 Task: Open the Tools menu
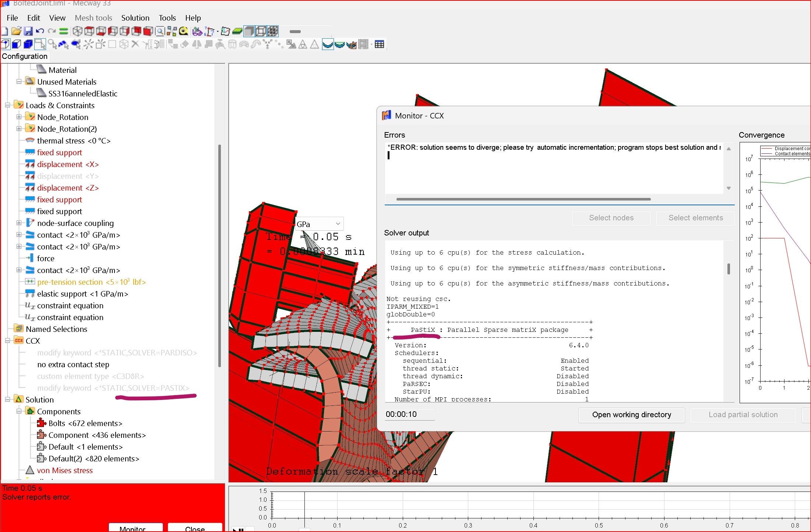coord(167,18)
